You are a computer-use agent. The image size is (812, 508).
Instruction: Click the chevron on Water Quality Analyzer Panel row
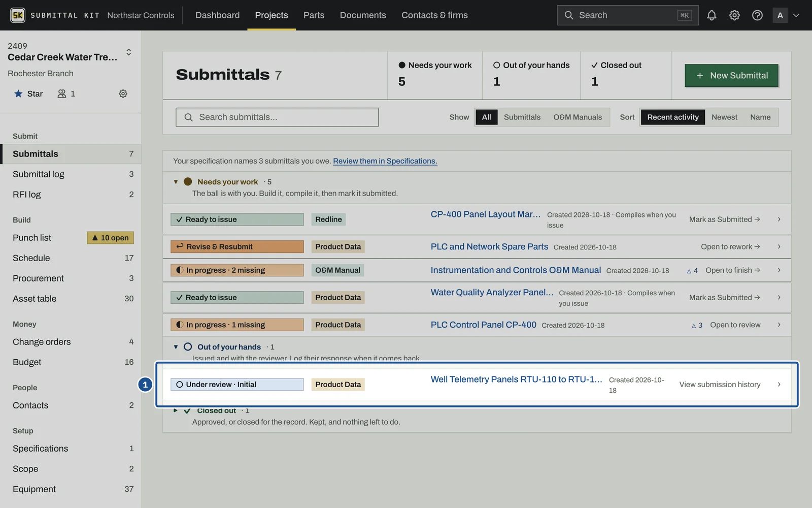(779, 298)
